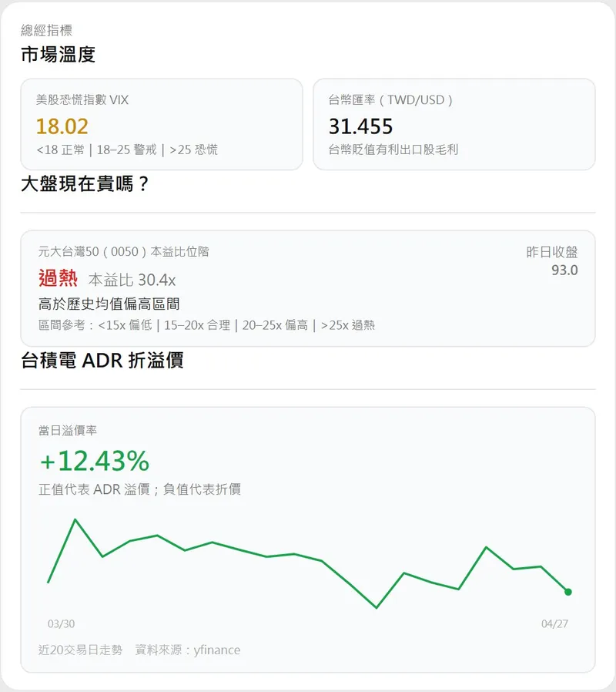
Task: Select the 元大台灣50 (0050) 本益比位階 title
Action: point(123,251)
